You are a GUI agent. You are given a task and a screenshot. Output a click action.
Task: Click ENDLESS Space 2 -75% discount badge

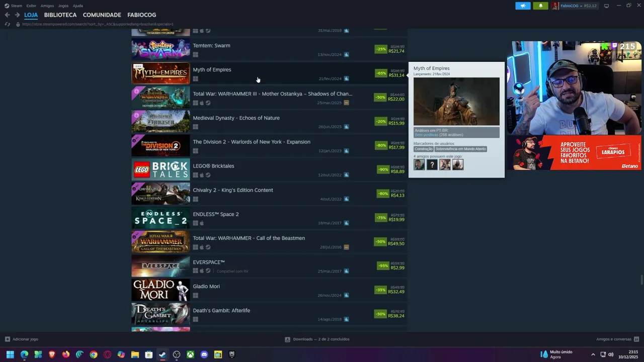[x=381, y=218]
